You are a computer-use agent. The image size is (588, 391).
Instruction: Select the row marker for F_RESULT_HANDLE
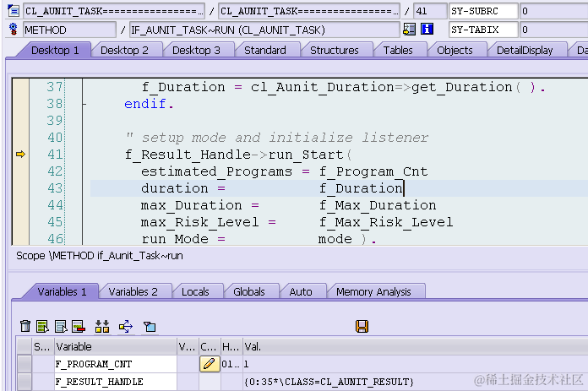point(24,382)
